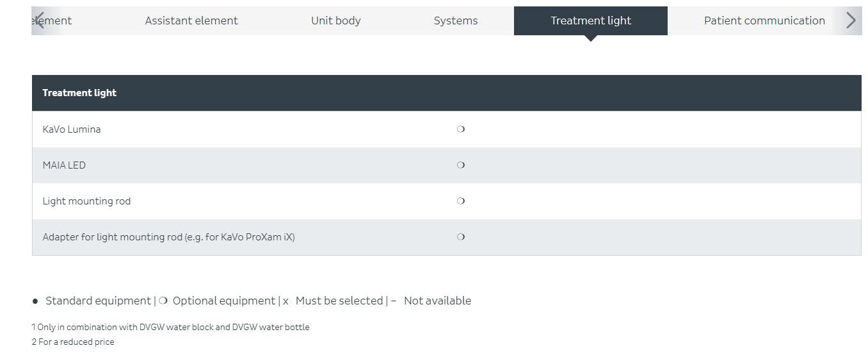Viewport: 868px width, 357px height.
Task: Click the left arrow to scroll tabs back
Action: tap(40, 21)
